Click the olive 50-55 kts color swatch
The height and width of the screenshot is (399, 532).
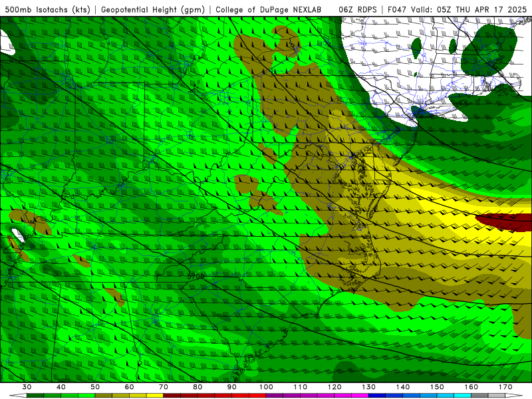pos(104,396)
